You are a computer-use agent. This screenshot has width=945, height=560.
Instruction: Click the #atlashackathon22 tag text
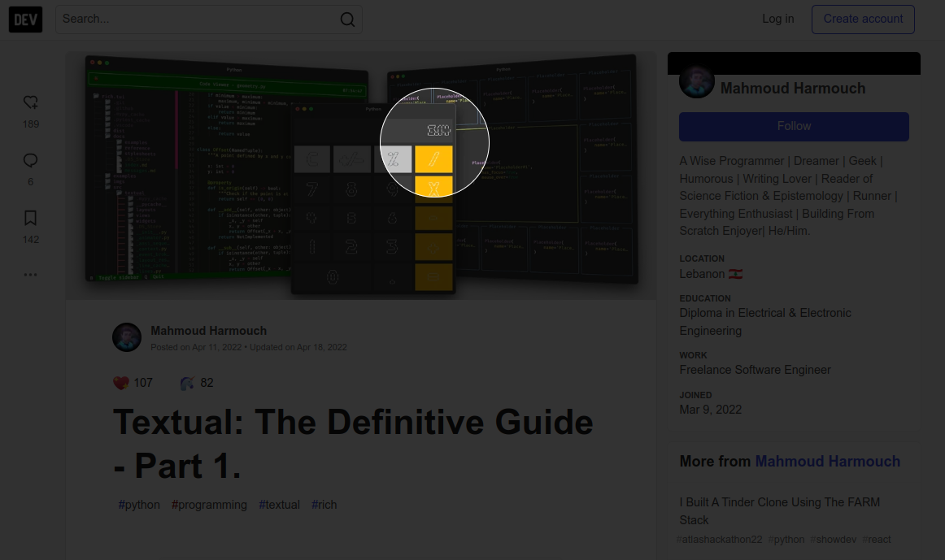tap(719, 540)
